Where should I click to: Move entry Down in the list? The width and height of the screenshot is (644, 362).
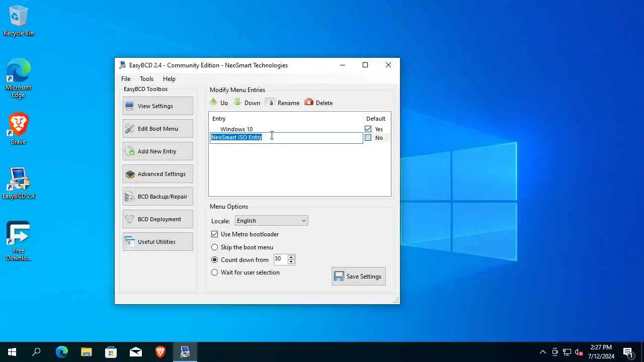[x=247, y=103]
